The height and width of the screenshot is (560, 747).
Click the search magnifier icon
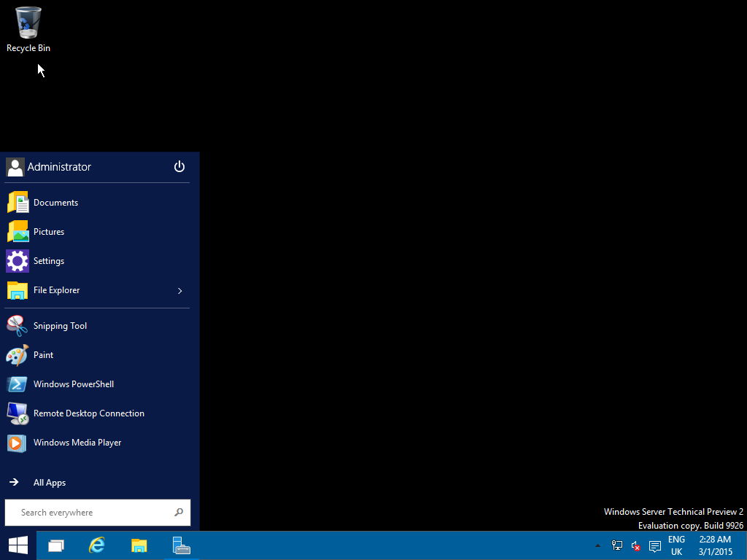pyautogui.click(x=179, y=513)
